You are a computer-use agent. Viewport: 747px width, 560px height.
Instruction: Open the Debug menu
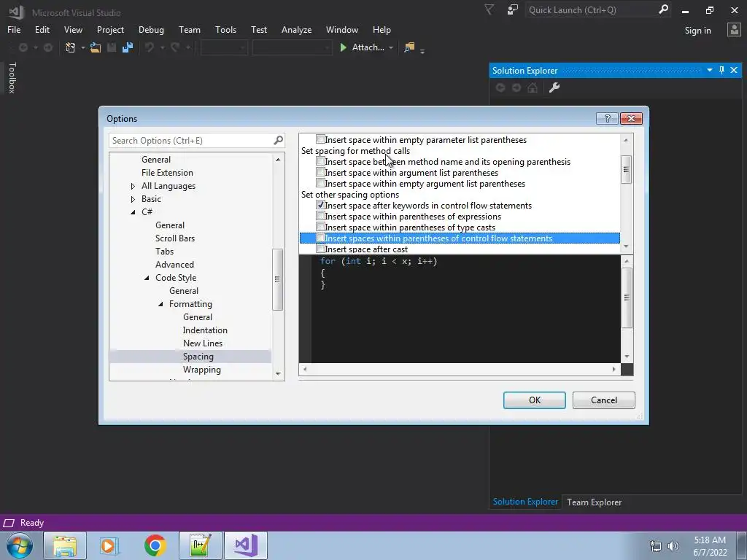[151, 30]
